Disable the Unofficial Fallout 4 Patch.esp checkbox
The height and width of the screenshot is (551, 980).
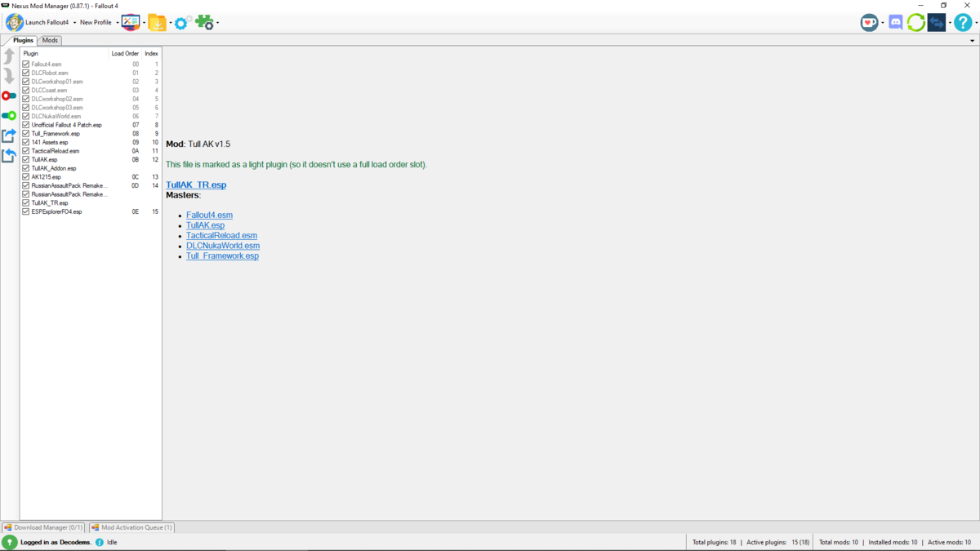(x=26, y=125)
